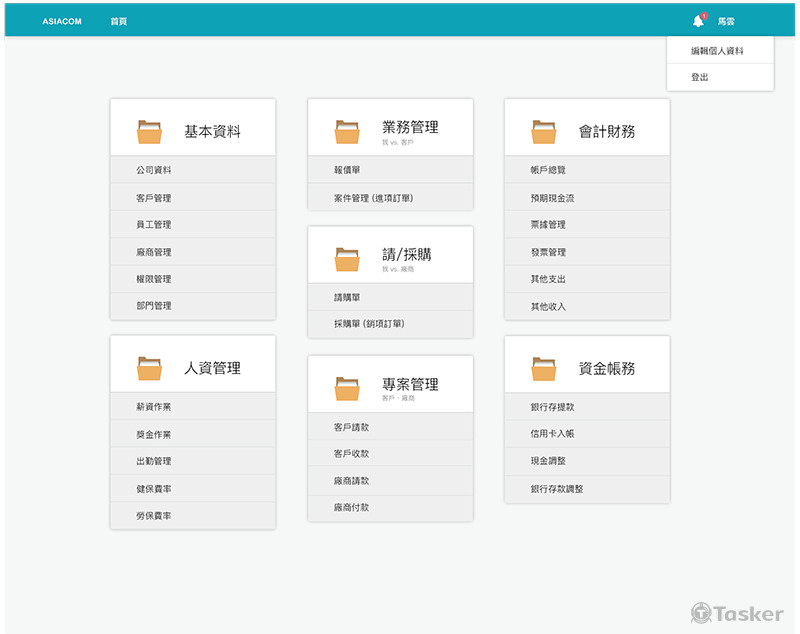
Task: Click the 業務管理 folder icon
Action: pyautogui.click(x=347, y=131)
